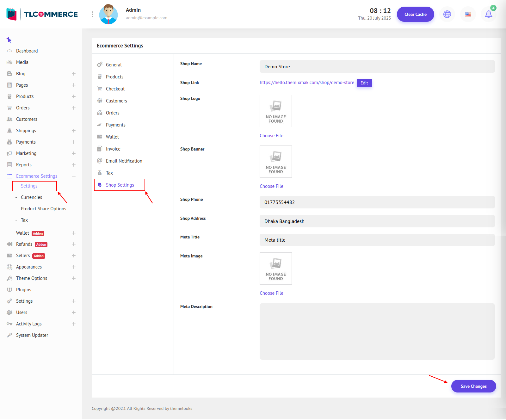The width and height of the screenshot is (506, 420).
Task: Click the US flag language icon
Action: point(468,14)
